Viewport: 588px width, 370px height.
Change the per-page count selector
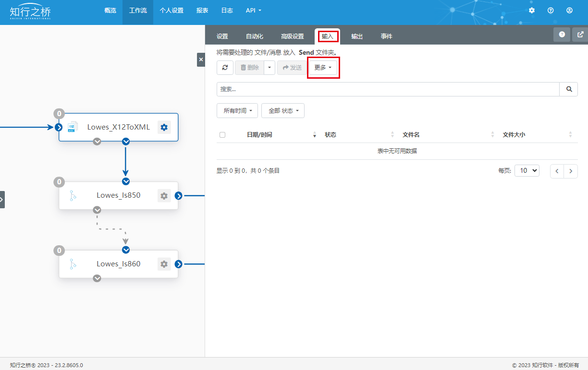pos(527,171)
